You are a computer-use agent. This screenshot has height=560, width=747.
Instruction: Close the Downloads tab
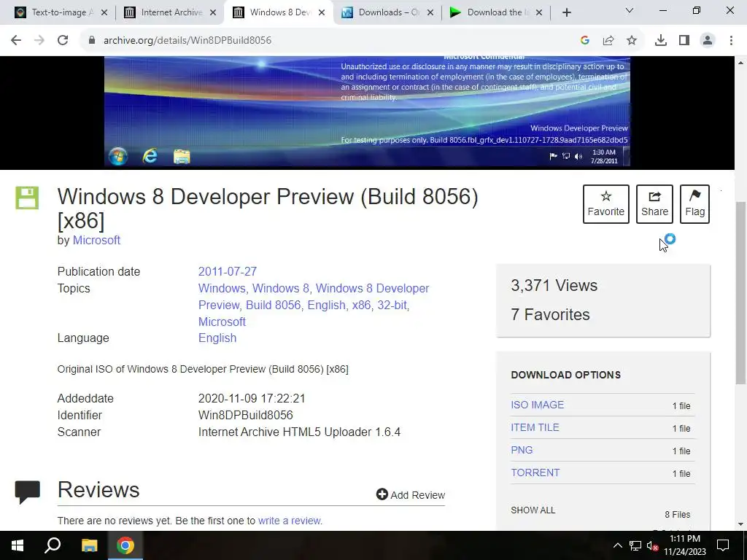click(430, 13)
